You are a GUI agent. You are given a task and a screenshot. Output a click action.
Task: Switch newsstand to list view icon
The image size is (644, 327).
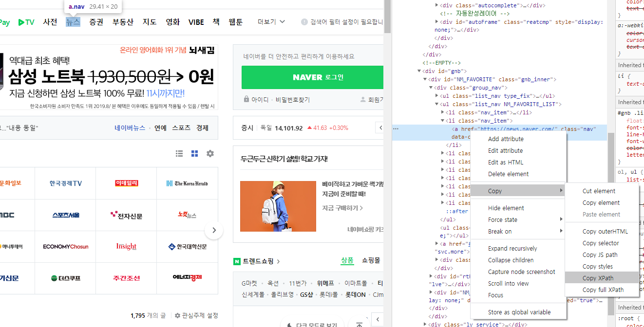(179, 153)
